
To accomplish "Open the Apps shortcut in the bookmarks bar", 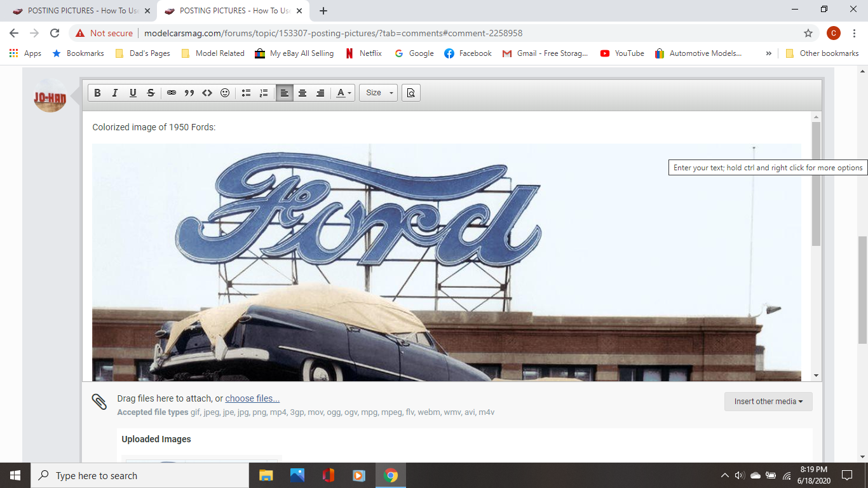I will click(x=25, y=53).
